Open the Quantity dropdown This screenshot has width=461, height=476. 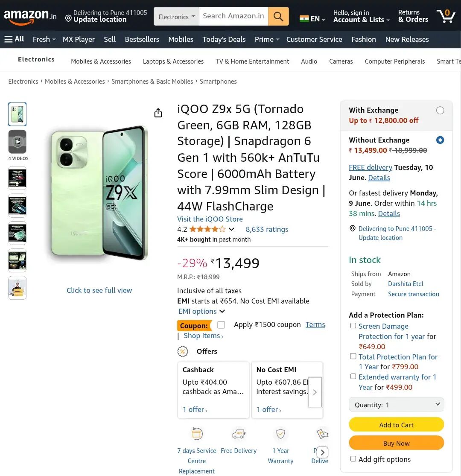pyautogui.click(x=396, y=405)
